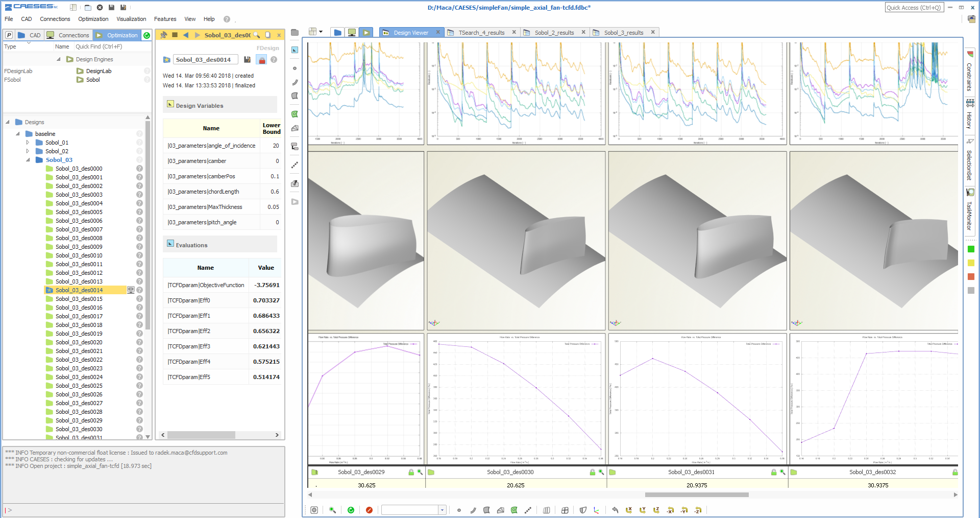The image size is (980, 518).
Task: Toggle the lock on Sobol_03_des0029
Action: click(411, 472)
